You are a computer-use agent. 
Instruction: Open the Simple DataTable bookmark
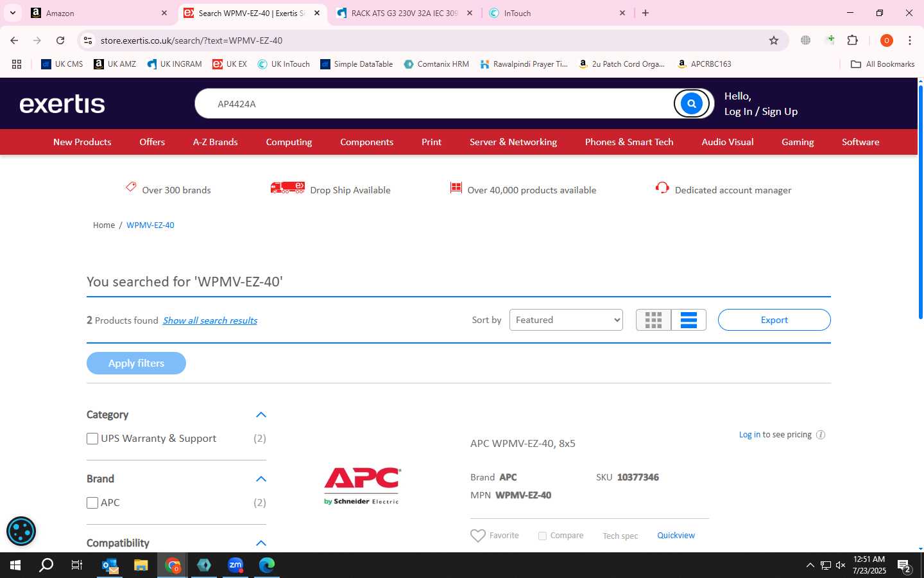[357, 64]
